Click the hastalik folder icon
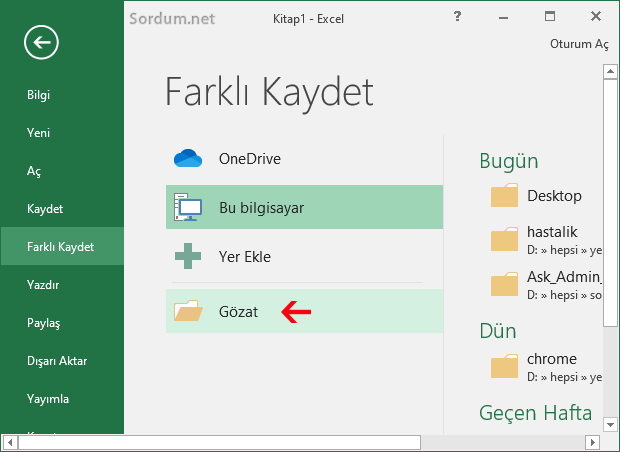Screen dimensions: 620x452 [504, 239]
